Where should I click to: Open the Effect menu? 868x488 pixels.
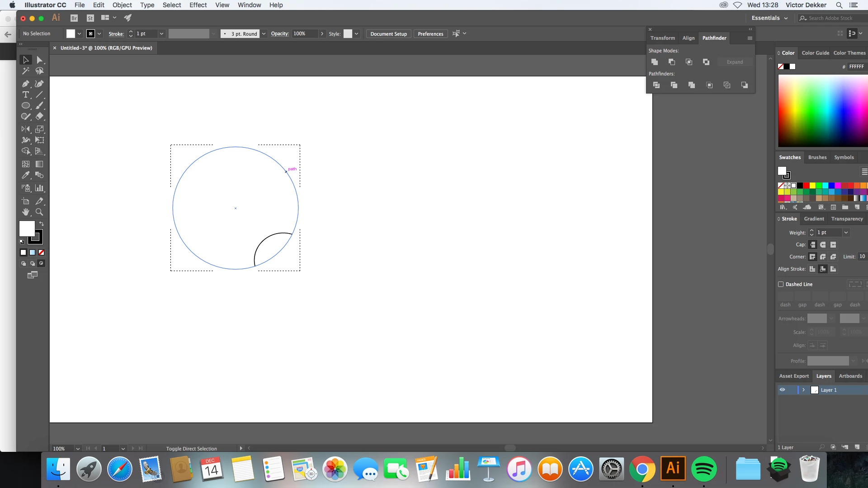point(198,5)
